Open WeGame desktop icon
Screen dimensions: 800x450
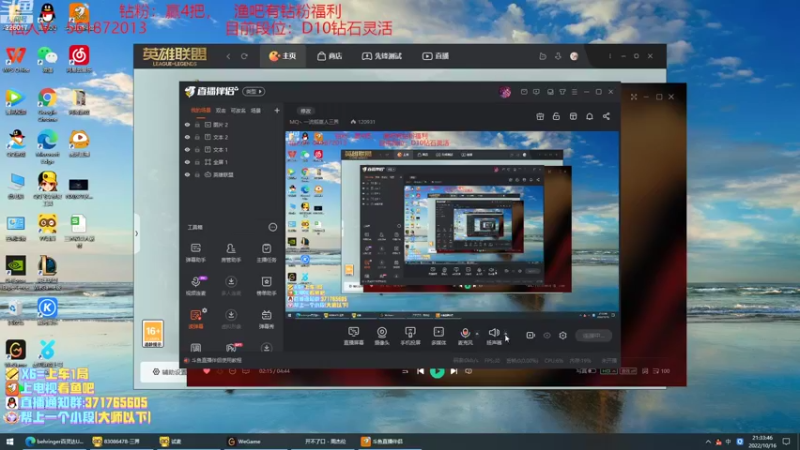[16, 353]
